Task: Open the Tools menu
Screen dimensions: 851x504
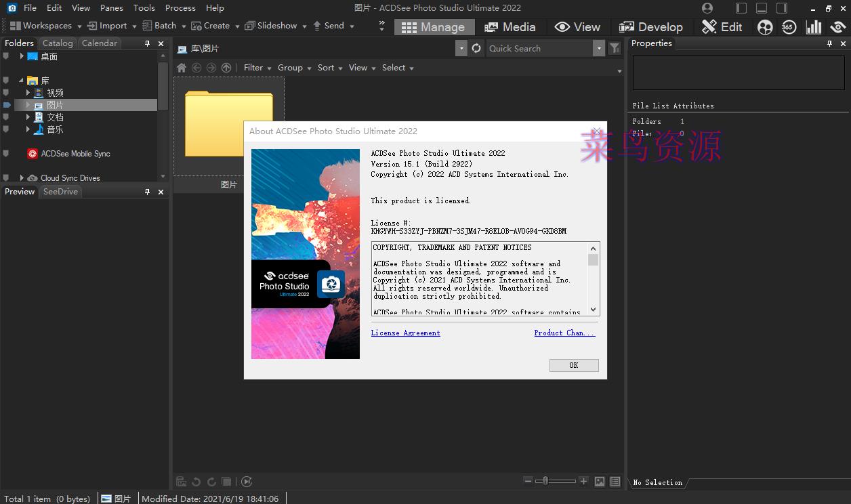Action: pos(144,7)
